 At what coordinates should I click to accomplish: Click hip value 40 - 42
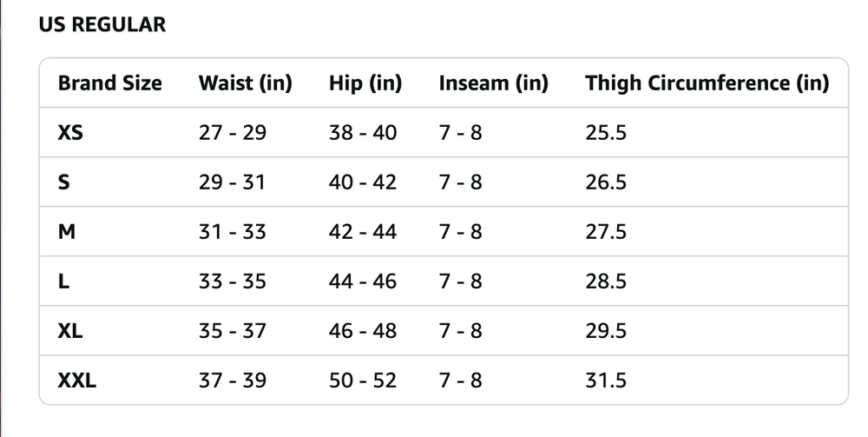[363, 182]
